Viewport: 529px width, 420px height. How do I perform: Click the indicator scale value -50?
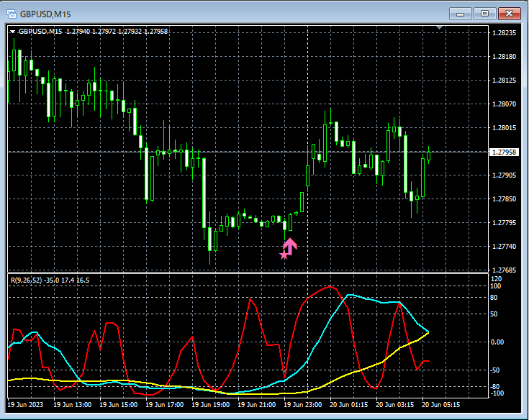[495, 370]
